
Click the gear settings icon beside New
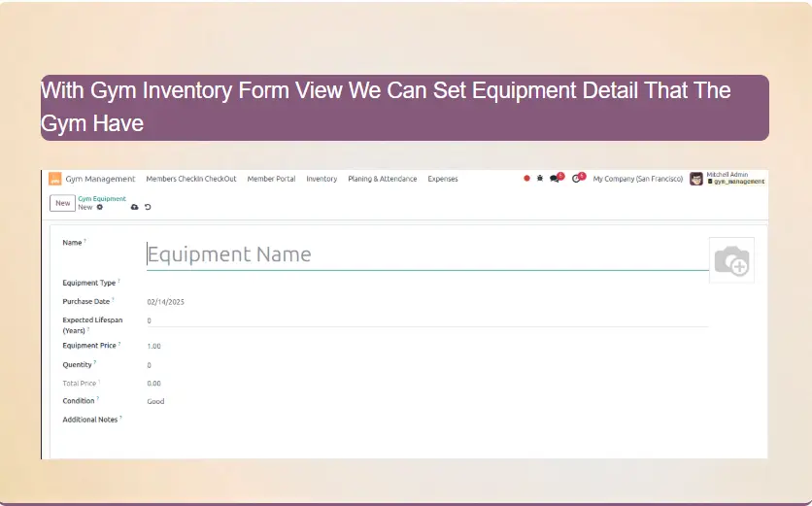(x=100, y=207)
